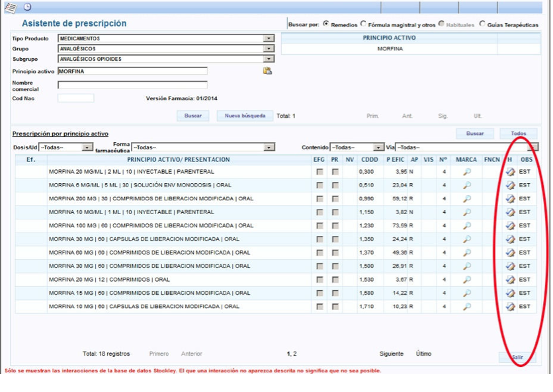The image size is (553, 392).
Task: Expand the Tipo Producto dropdown
Action: click(269, 39)
